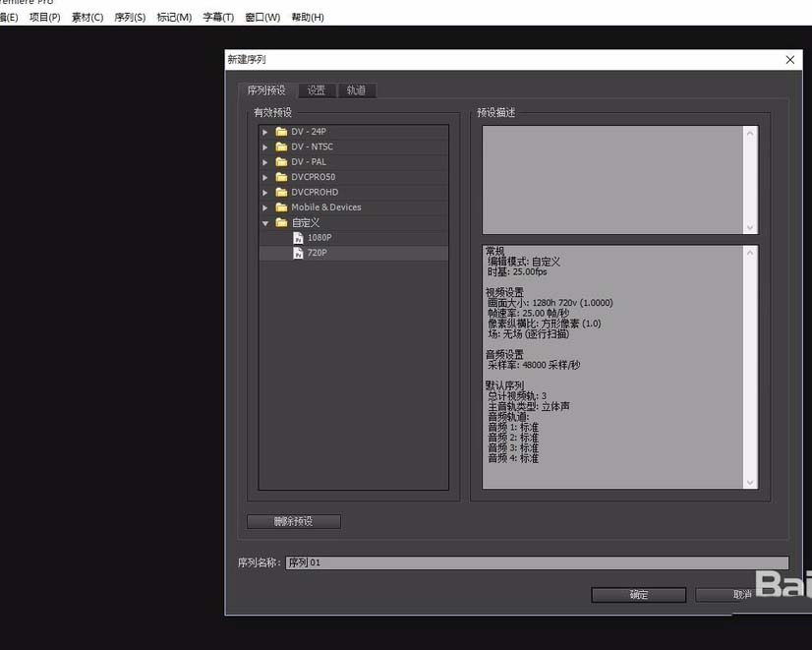Screen dimensions: 812x650
Task: Click the DV - PAL folder icon
Action: point(281,161)
